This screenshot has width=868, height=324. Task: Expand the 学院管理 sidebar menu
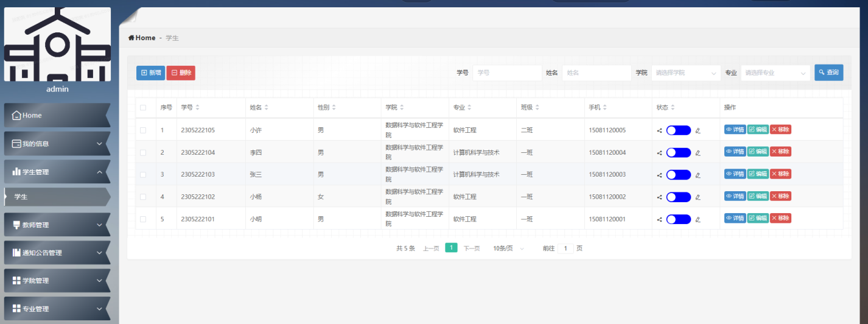click(57, 281)
